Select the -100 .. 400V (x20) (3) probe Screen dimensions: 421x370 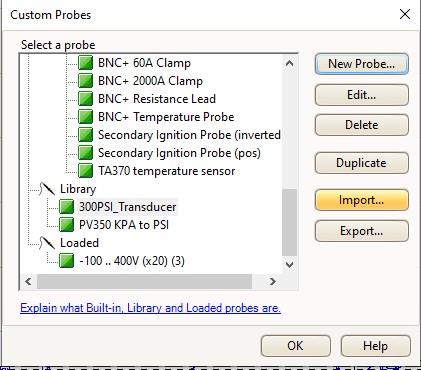(132, 261)
